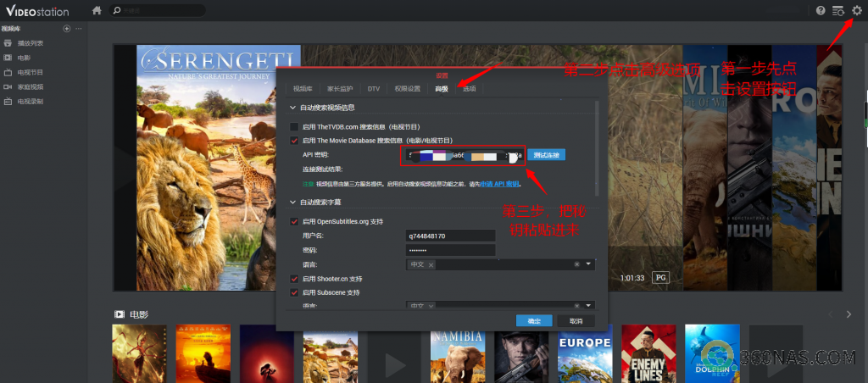Select 家庭视频 in the sidebar
The image size is (868, 383).
(31, 87)
